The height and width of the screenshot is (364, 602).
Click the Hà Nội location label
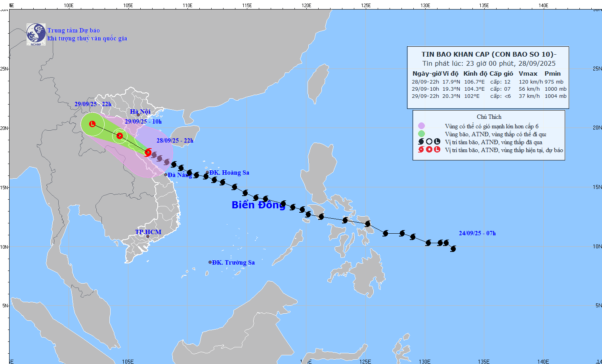pos(141,111)
